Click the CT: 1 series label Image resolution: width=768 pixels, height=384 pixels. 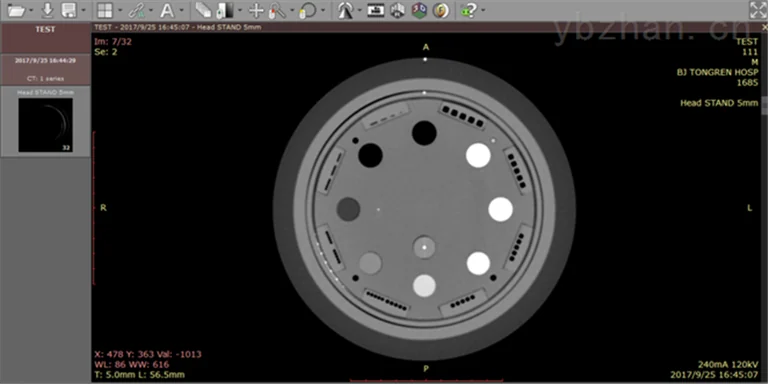tap(45, 78)
